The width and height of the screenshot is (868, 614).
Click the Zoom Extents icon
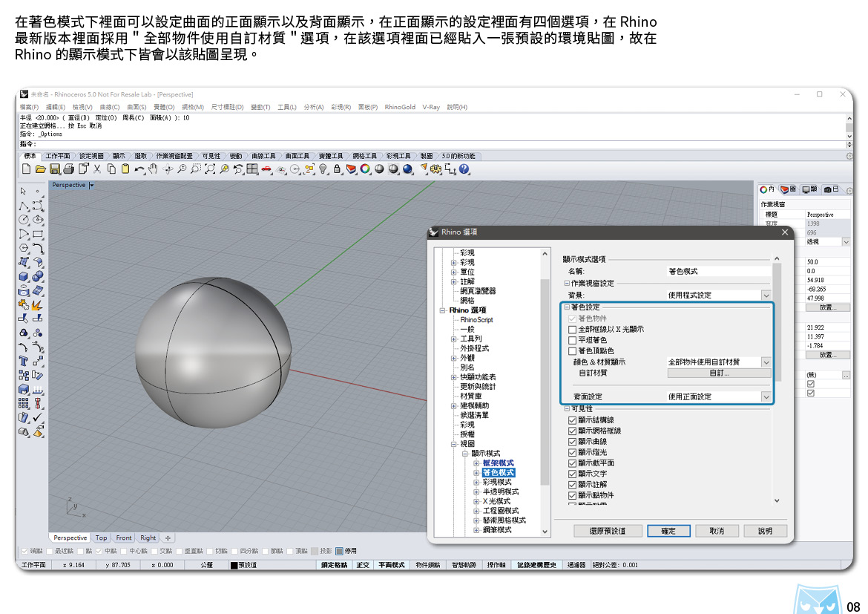click(x=210, y=169)
